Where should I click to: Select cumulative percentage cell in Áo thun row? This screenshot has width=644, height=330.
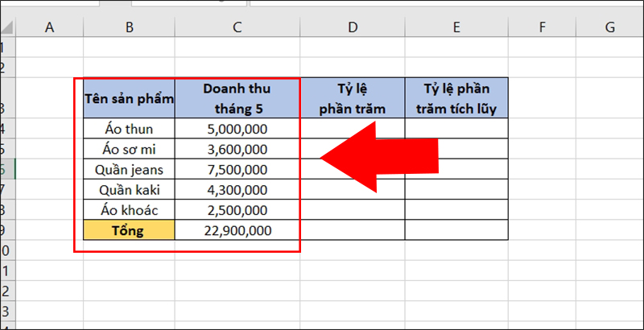pyautogui.click(x=456, y=129)
